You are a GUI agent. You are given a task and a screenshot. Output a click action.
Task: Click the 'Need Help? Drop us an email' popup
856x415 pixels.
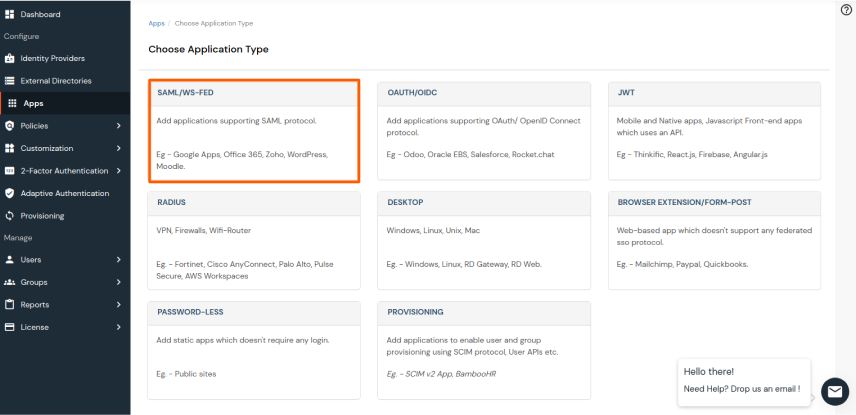click(x=744, y=382)
